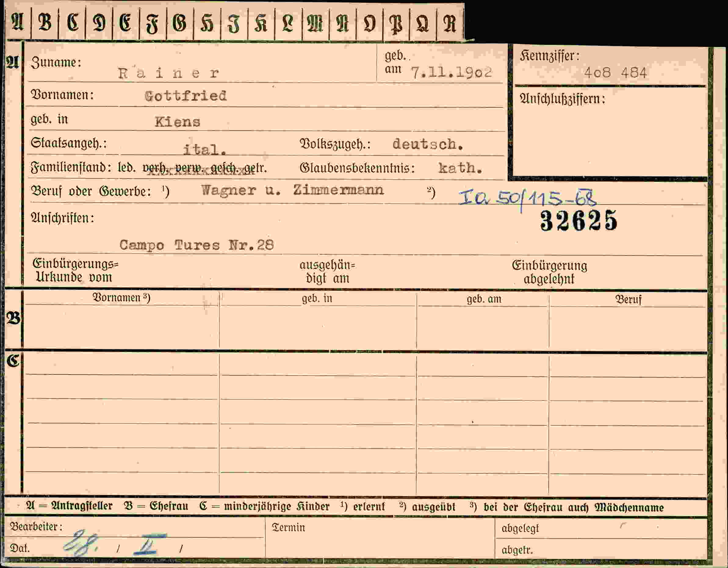
Task: Click the 'C = minderjährige Kinder' legend
Action: click(x=264, y=506)
